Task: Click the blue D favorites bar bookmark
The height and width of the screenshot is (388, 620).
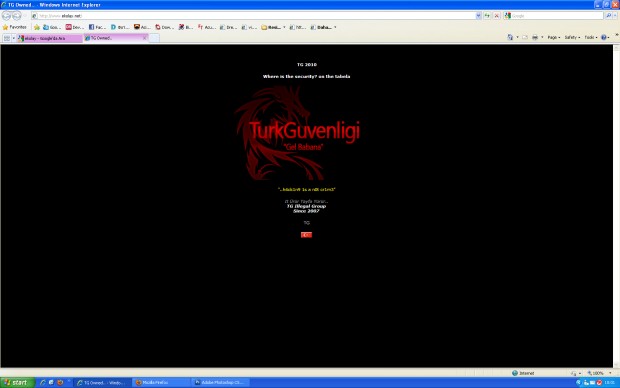Action: [120, 27]
